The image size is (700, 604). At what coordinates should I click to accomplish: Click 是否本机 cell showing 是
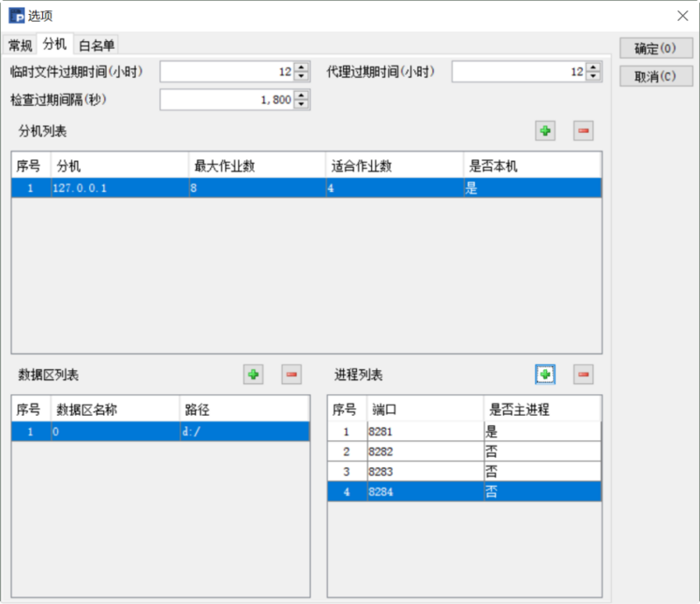coord(532,188)
